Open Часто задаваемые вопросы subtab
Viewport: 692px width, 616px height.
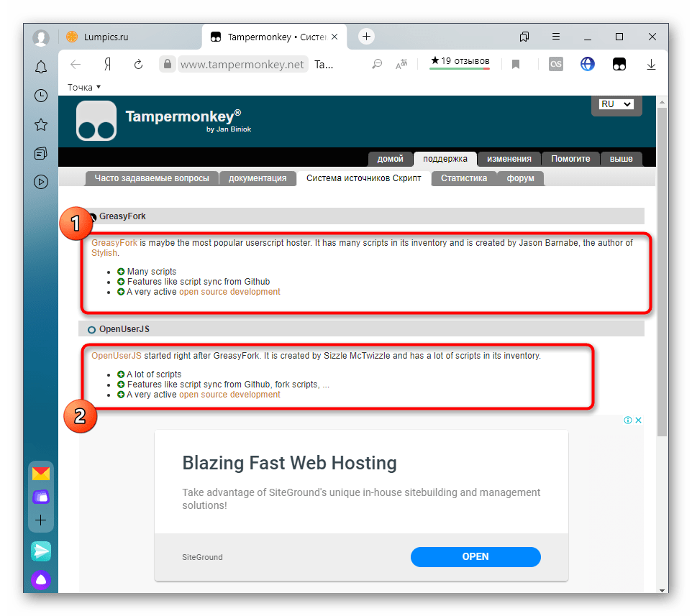pyautogui.click(x=151, y=178)
